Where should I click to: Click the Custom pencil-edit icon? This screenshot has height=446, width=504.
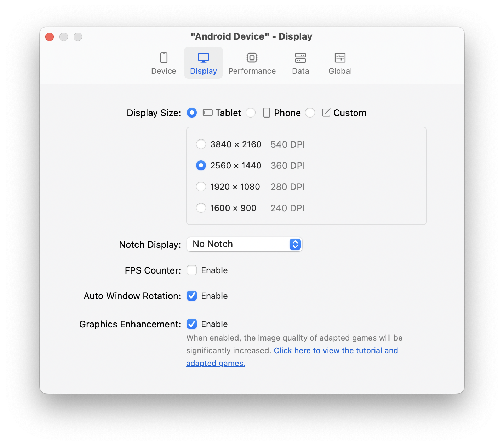tap(326, 113)
